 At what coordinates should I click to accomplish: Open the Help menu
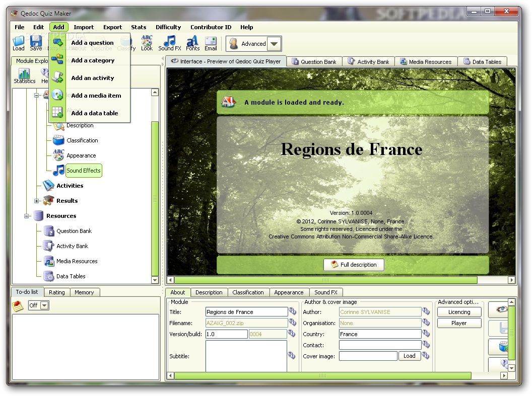click(247, 27)
